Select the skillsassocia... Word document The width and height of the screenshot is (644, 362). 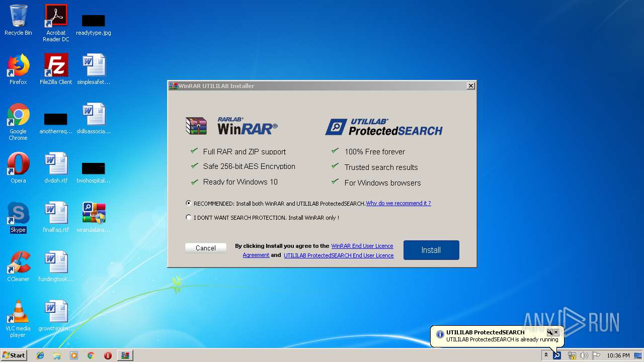click(x=94, y=119)
